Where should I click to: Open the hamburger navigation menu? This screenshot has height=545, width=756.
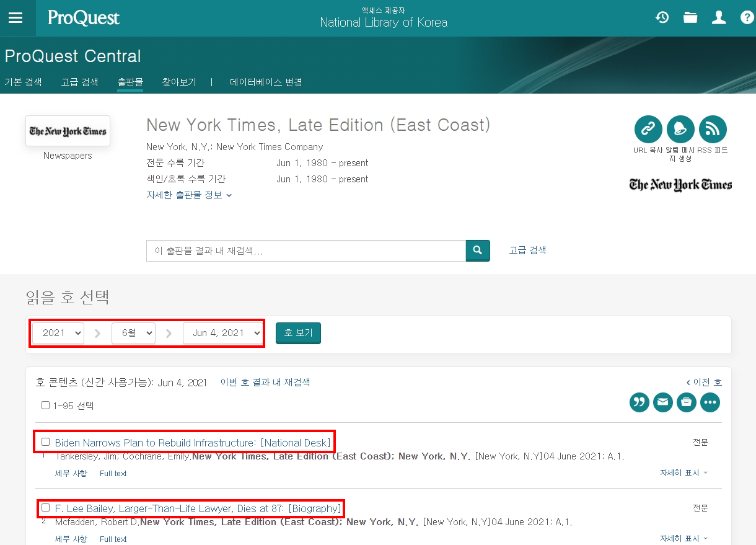coord(15,18)
